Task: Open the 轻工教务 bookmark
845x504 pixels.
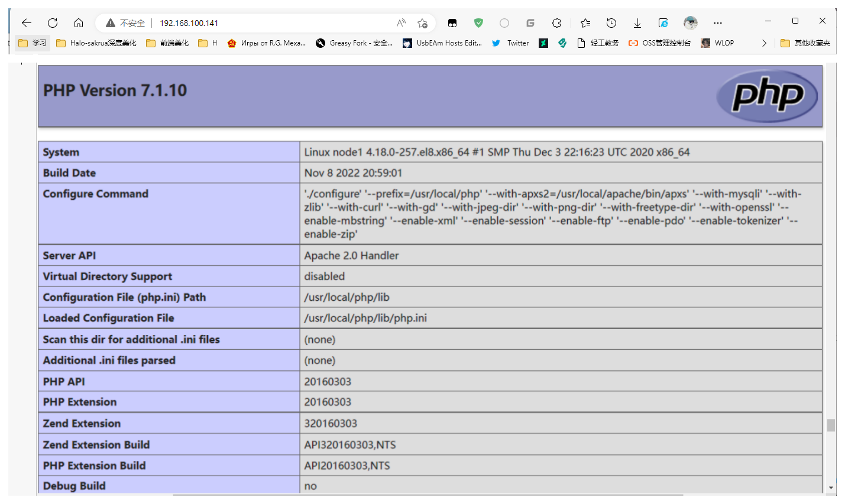Action: click(598, 43)
